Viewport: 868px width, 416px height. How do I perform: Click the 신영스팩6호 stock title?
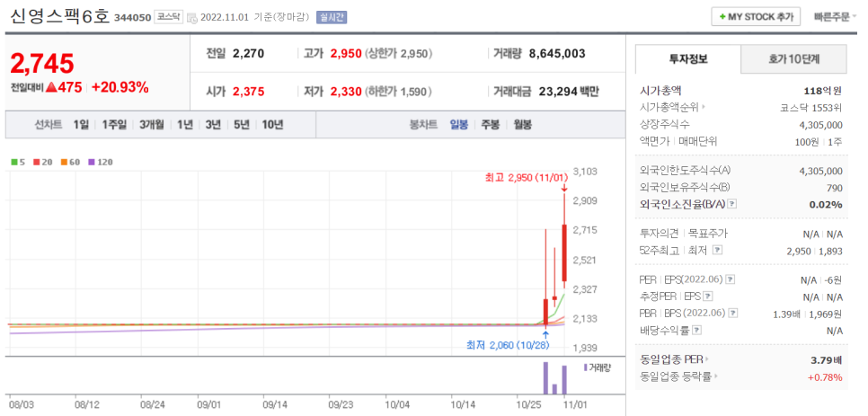point(60,16)
